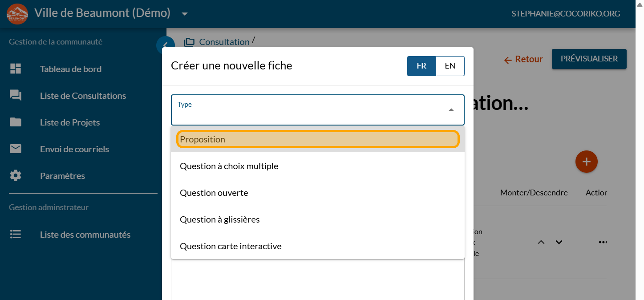The image size is (644, 300).
Task: Open the three-dots actions menu
Action: [603, 242]
